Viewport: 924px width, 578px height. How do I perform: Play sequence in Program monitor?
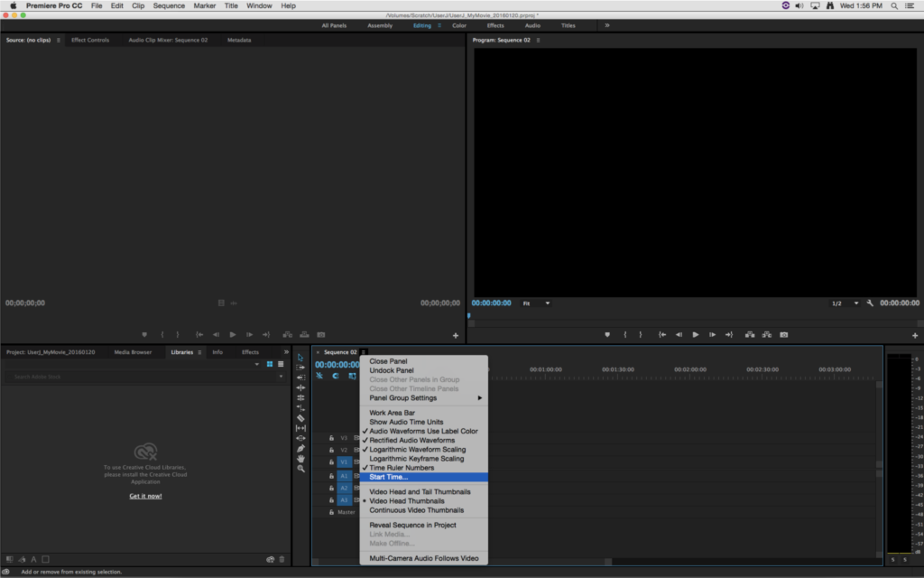click(x=696, y=334)
